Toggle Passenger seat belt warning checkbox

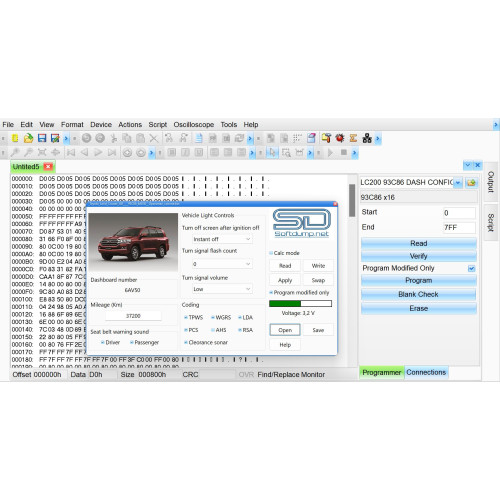132,342
